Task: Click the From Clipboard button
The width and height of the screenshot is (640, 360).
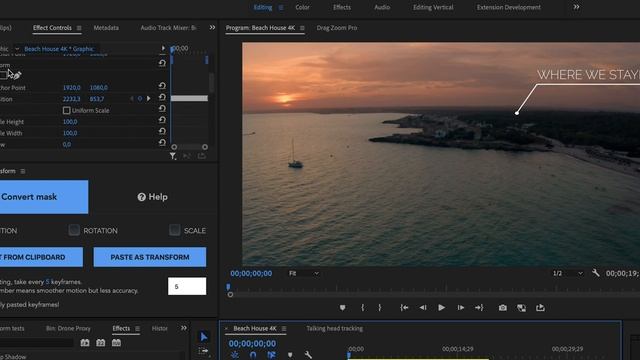Action: pyautogui.click(x=41, y=257)
